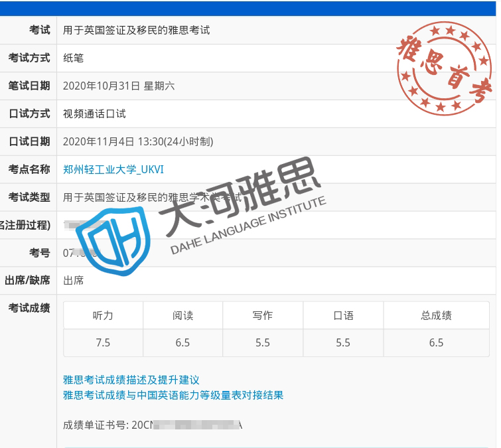Click the 出席/缺席 row label
The image size is (501, 448).
tap(27, 281)
